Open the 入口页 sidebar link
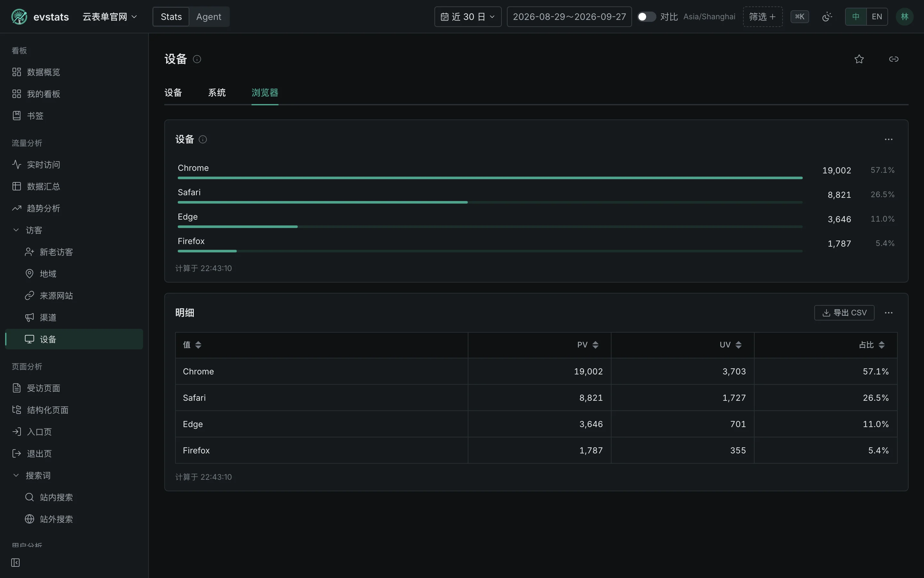924x578 pixels. point(74,432)
